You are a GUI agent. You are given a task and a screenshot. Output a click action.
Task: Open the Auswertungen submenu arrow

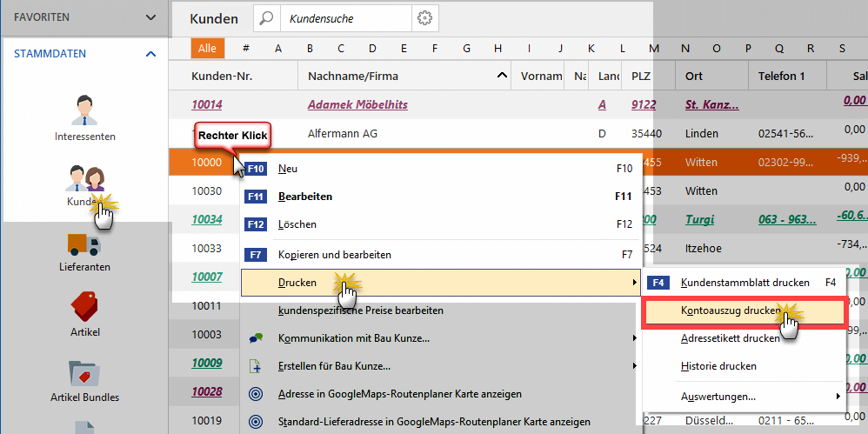[838, 397]
